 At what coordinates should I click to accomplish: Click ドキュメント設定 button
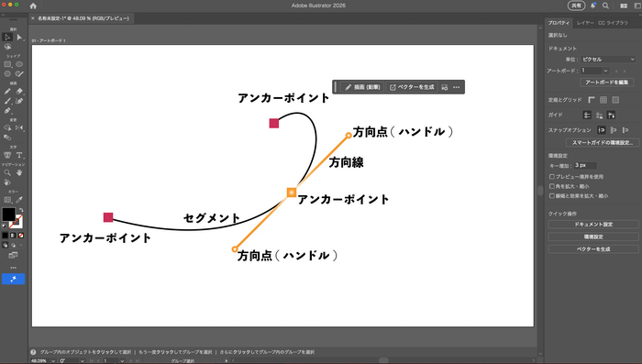tap(593, 225)
